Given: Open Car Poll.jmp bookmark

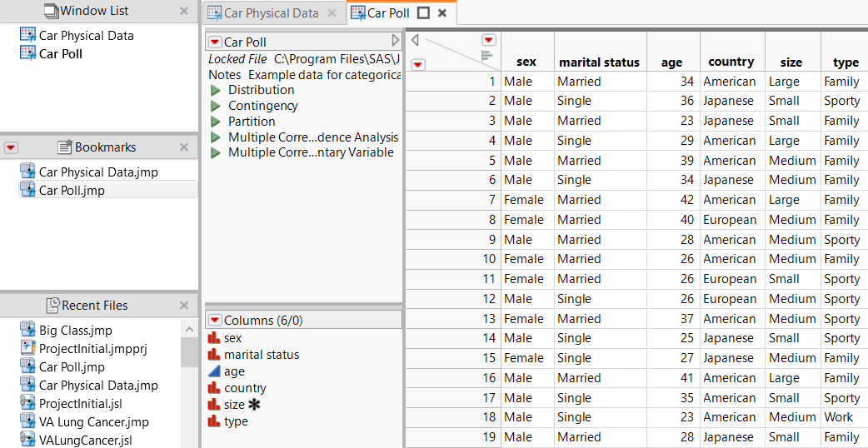Looking at the screenshot, I should coord(72,191).
